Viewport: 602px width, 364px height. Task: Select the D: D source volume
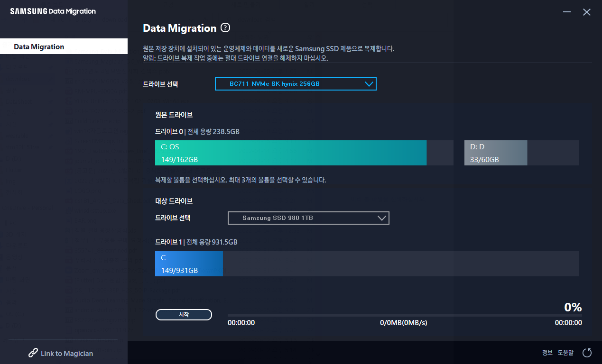tap(521, 153)
